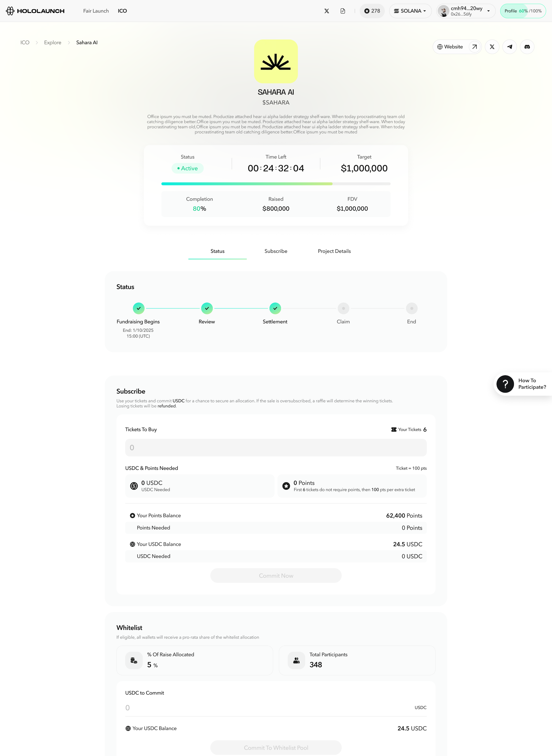Open the SOLANA network dropdown
Viewport: 552px width, 756px height.
point(410,11)
